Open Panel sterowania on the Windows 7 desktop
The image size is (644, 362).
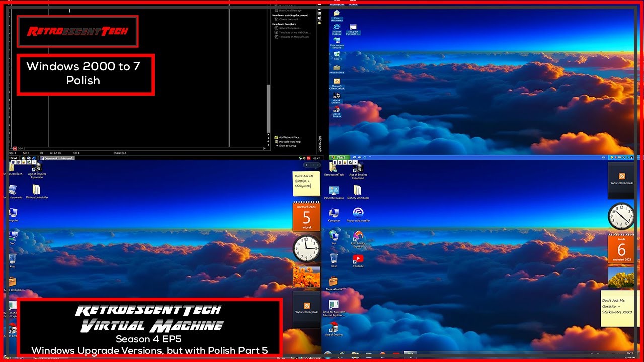coord(334,192)
